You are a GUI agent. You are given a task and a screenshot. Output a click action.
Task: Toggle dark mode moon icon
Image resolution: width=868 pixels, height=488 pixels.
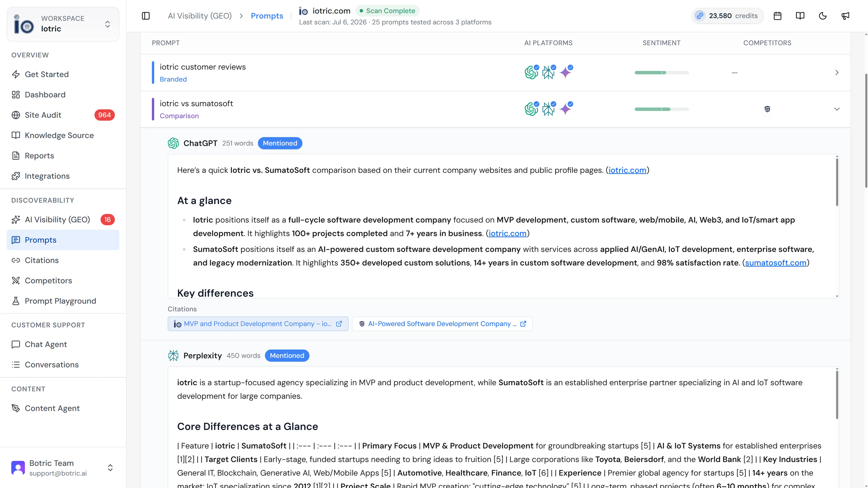[823, 16]
